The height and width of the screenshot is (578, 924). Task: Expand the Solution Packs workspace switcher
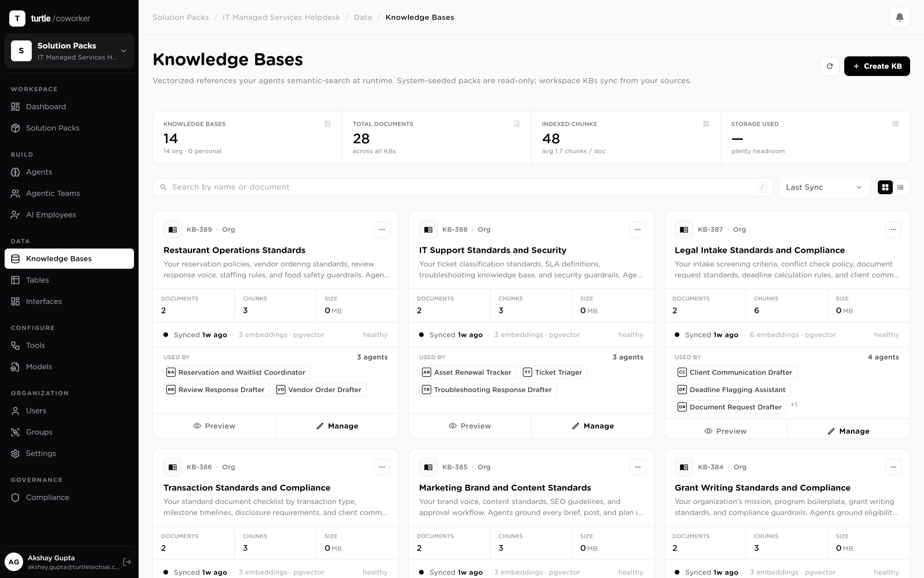tap(69, 51)
